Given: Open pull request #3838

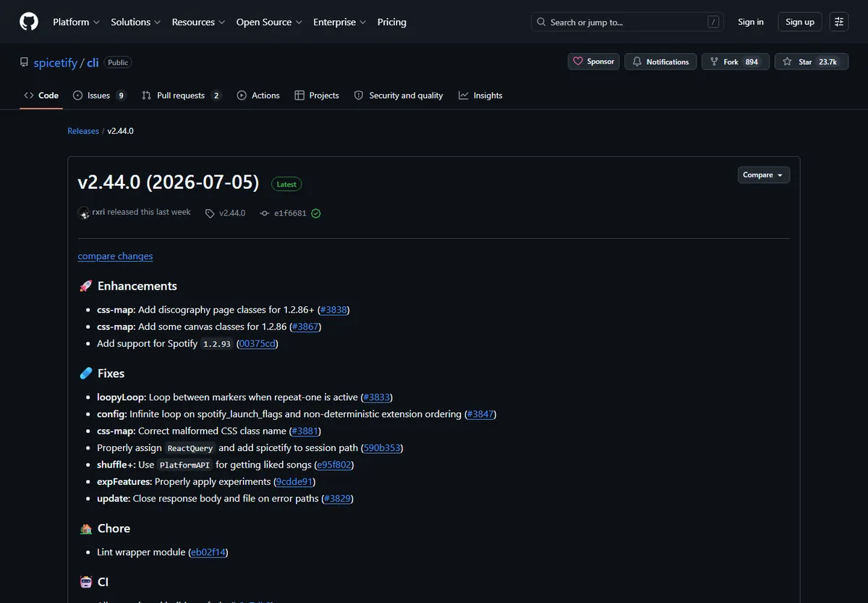Looking at the screenshot, I should 333,310.
